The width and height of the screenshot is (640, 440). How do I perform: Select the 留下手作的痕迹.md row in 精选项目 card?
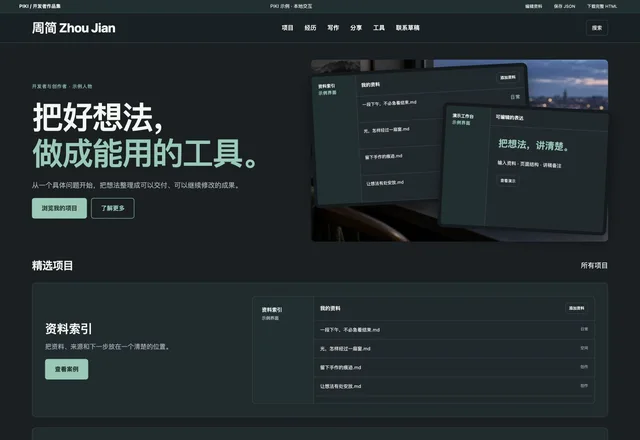(454, 367)
